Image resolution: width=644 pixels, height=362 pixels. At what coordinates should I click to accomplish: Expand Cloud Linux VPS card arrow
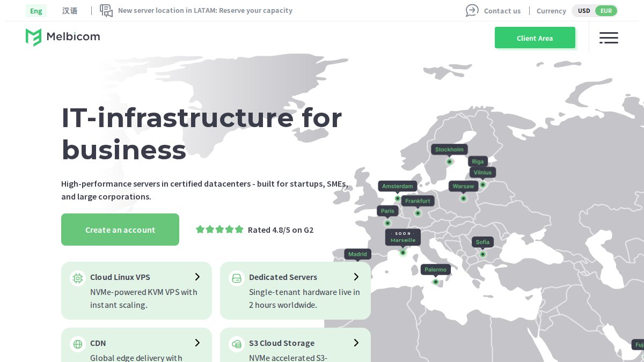[197, 277]
